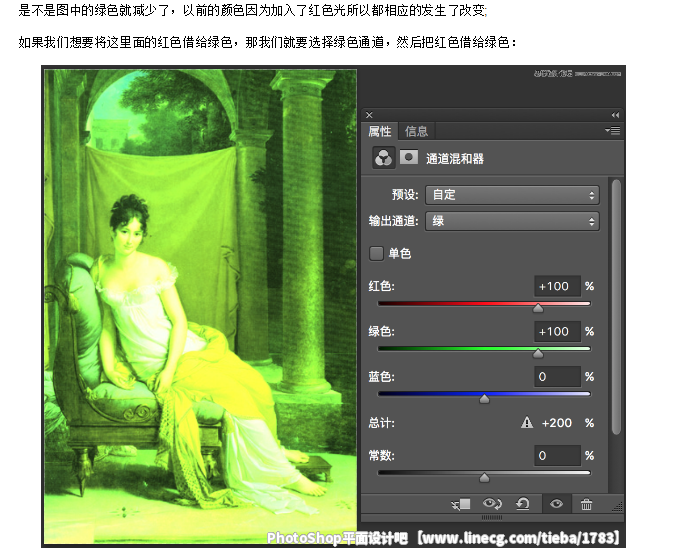675x557 pixels.
Task: Open the panel flyout menu icon
Action: point(613,130)
